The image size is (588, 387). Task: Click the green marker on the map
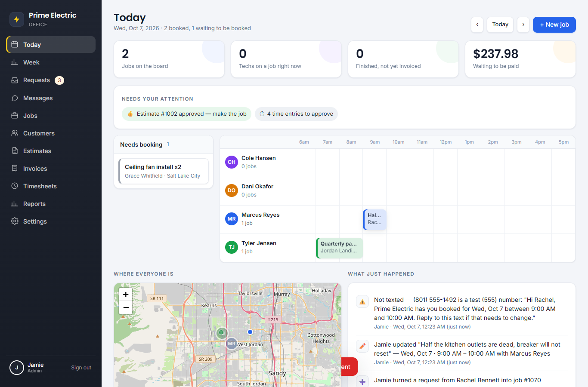pos(221,332)
